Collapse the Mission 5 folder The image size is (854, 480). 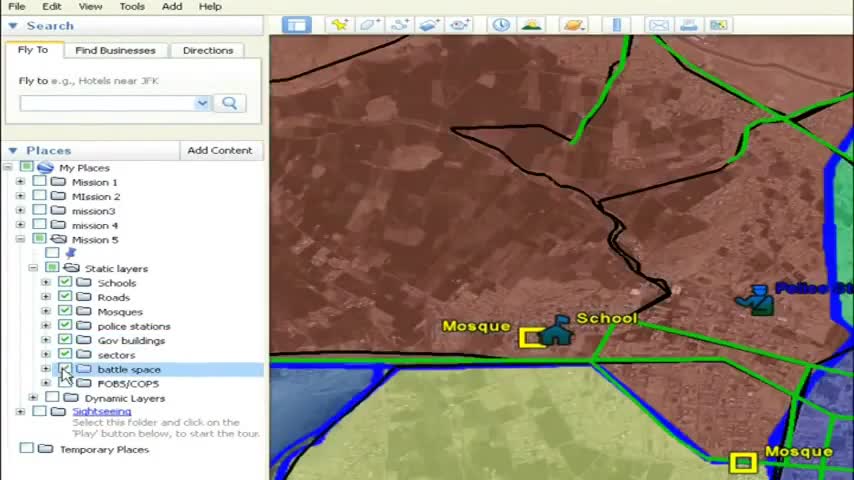tap(20, 239)
